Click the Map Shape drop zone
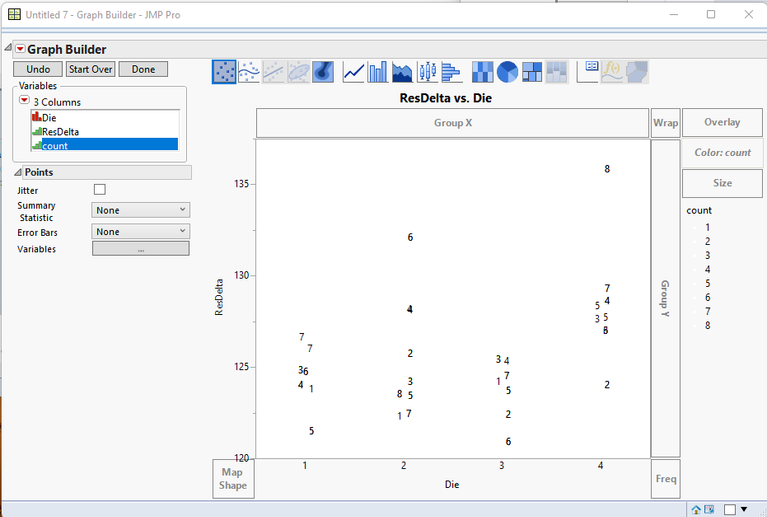 coord(233,479)
